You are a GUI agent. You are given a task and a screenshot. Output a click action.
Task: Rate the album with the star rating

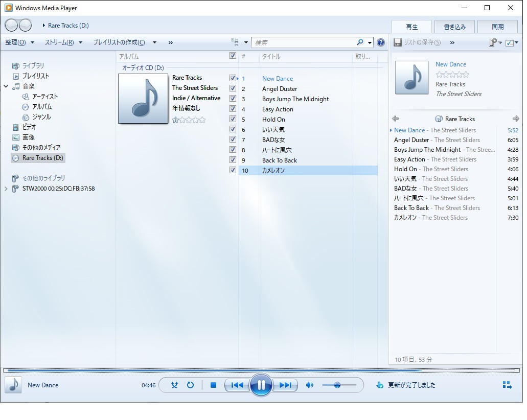coord(189,120)
